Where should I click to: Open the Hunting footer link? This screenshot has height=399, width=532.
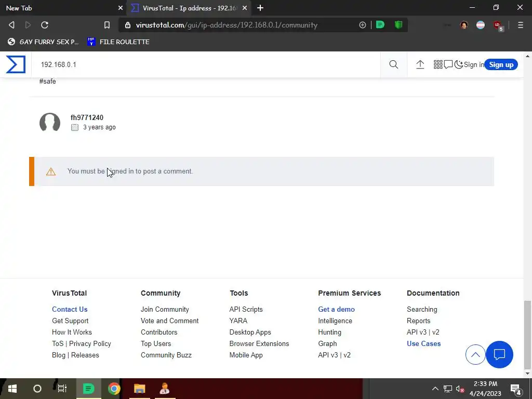(x=329, y=332)
